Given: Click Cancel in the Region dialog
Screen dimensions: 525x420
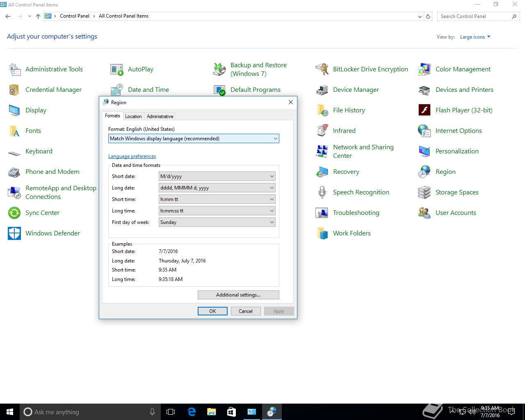Looking at the screenshot, I should (246, 311).
